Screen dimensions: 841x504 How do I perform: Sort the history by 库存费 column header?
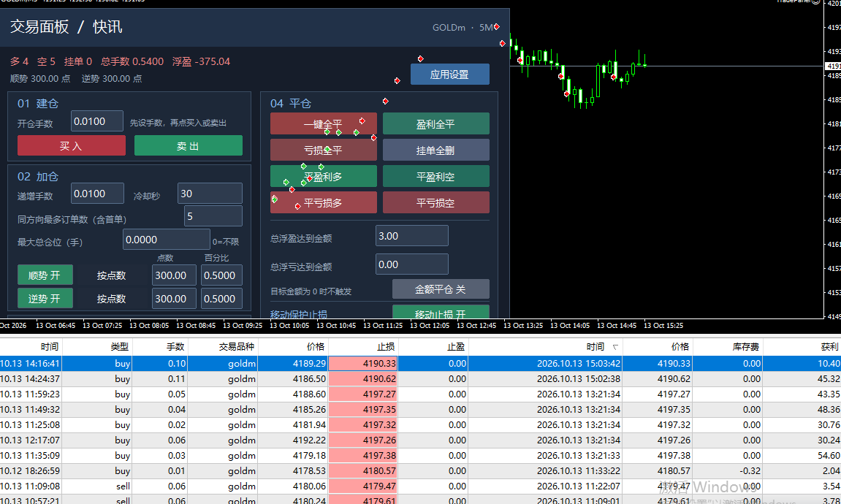pos(728,347)
